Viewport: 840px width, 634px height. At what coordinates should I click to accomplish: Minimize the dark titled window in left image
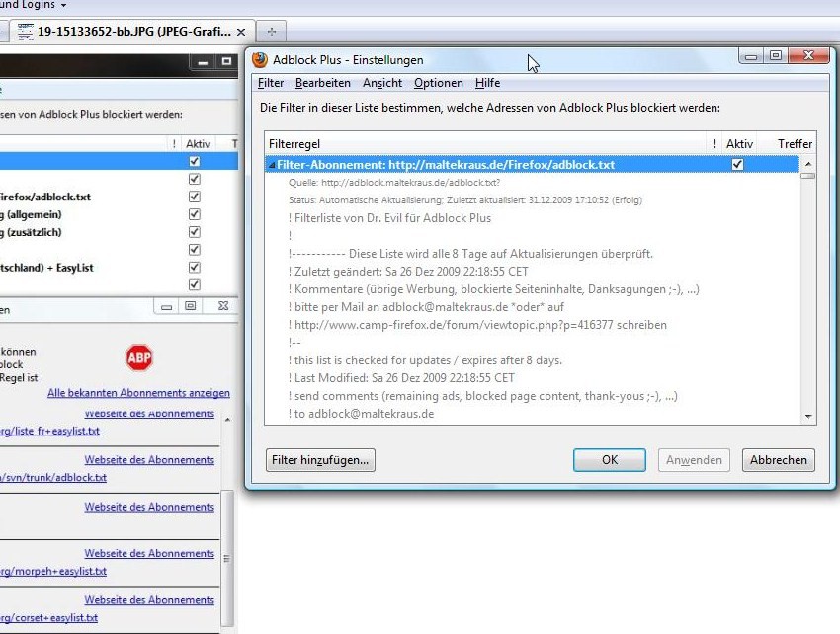203,62
